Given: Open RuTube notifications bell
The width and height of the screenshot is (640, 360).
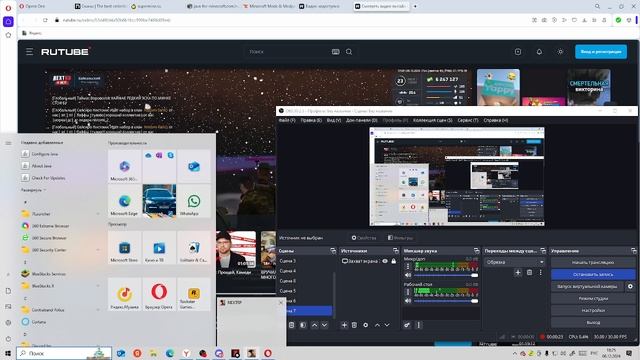Looking at the screenshot, I should [539, 52].
